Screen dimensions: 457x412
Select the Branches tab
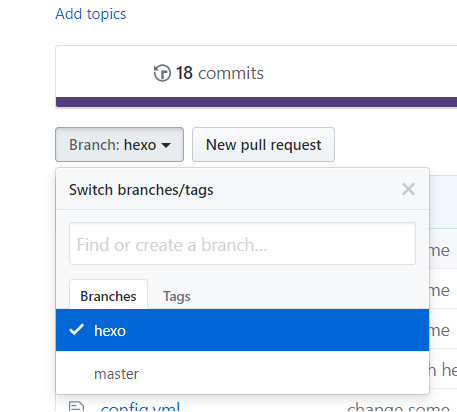[x=108, y=296]
